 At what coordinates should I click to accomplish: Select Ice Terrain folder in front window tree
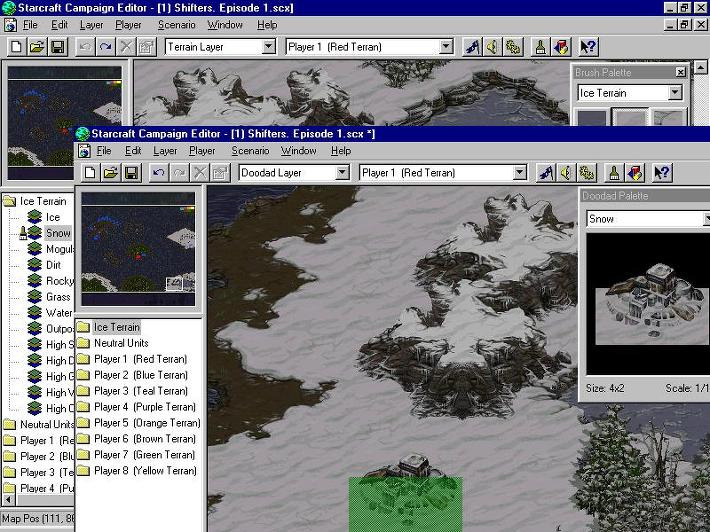click(116, 327)
